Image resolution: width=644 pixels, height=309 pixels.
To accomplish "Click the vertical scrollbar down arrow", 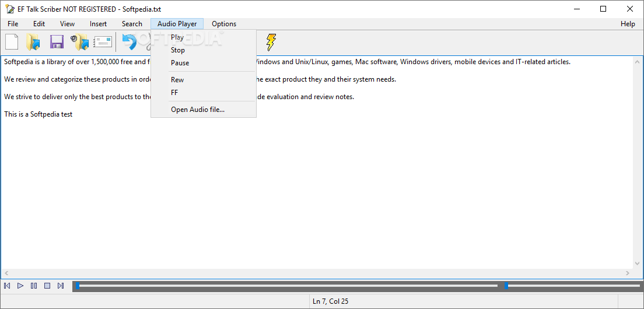I will [638, 264].
